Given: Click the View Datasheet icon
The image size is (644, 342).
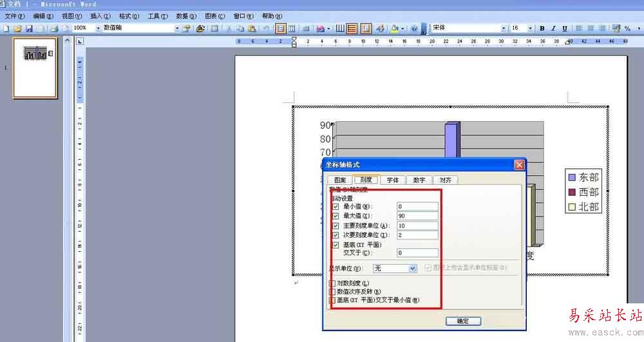Looking at the screenshot, I should point(214,28).
